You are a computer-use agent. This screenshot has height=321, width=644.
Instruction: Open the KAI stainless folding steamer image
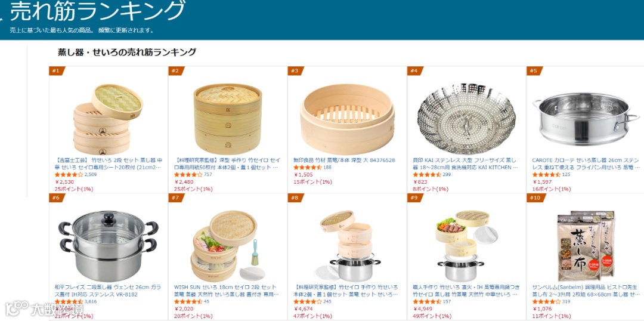pyautogui.click(x=466, y=119)
